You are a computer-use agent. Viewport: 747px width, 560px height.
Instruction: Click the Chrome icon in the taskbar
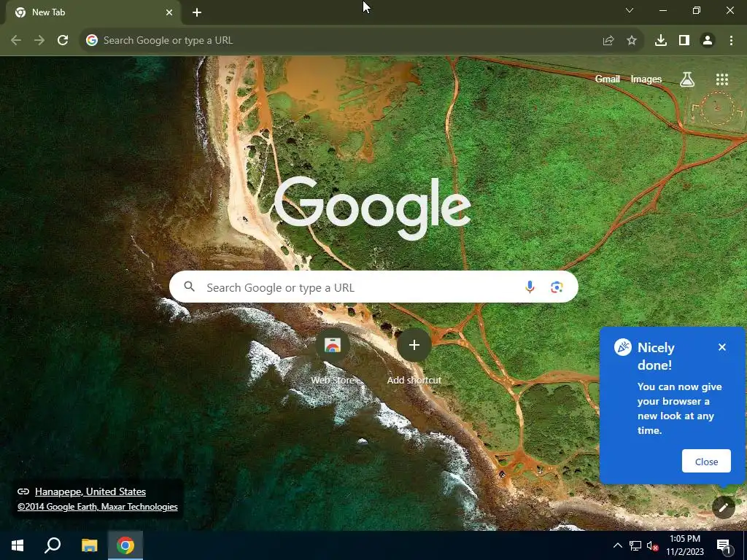pyautogui.click(x=125, y=545)
